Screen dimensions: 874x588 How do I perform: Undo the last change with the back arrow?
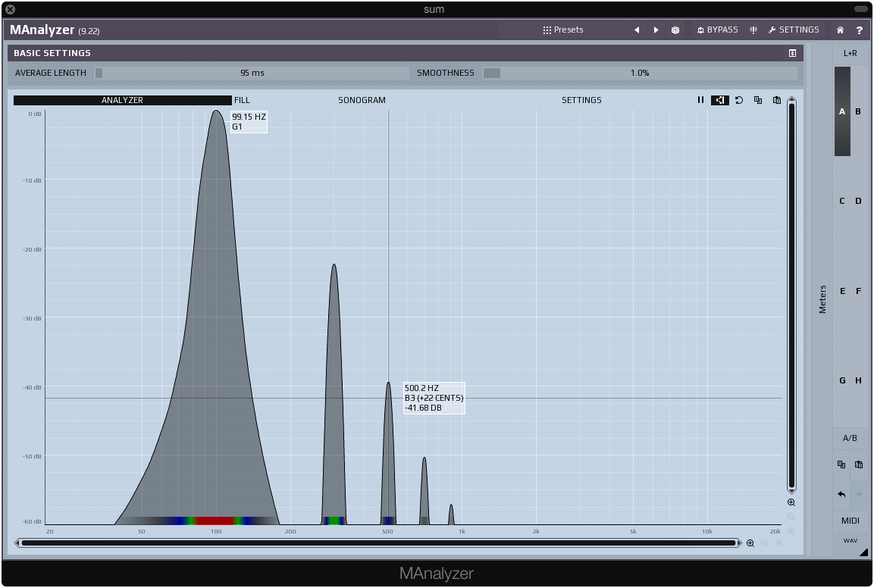click(x=841, y=494)
